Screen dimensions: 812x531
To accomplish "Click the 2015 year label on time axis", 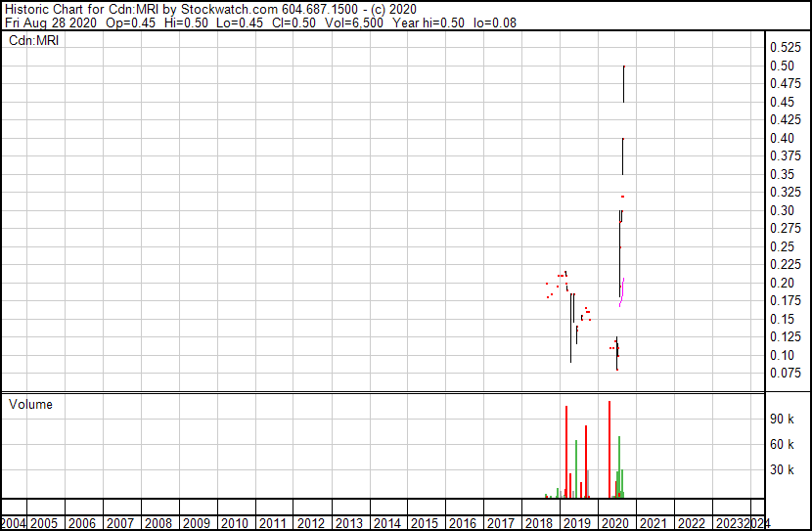I will 425,523.
